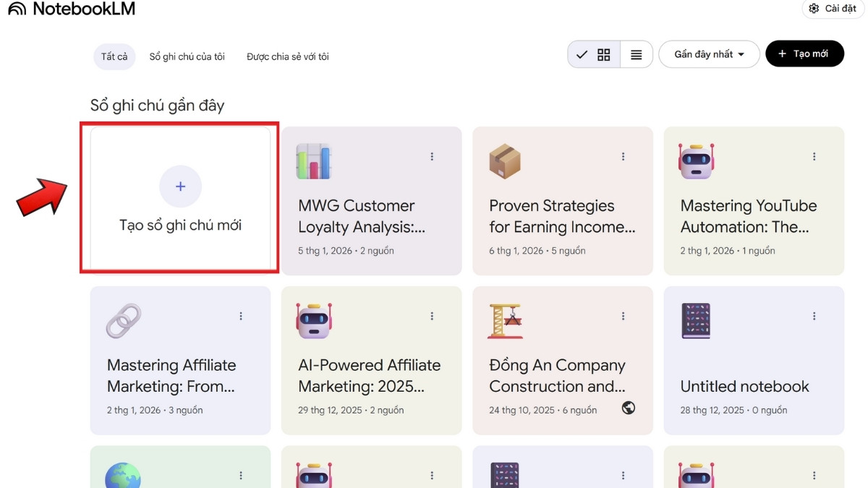Viewport: 868px width, 488px height.
Task: Click the box icon on Proven Strategies notebook
Action: tap(504, 160)
